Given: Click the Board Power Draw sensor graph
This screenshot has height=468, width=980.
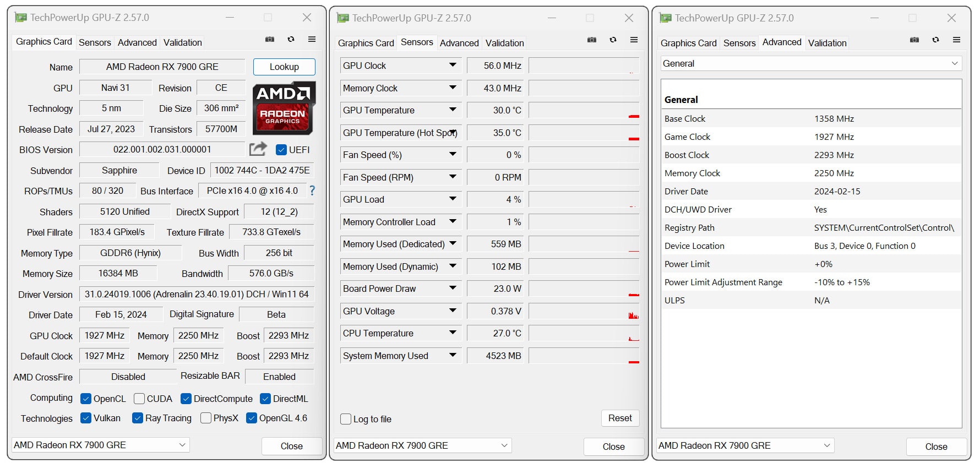Looking at the screenshot, I should point(584,289).
